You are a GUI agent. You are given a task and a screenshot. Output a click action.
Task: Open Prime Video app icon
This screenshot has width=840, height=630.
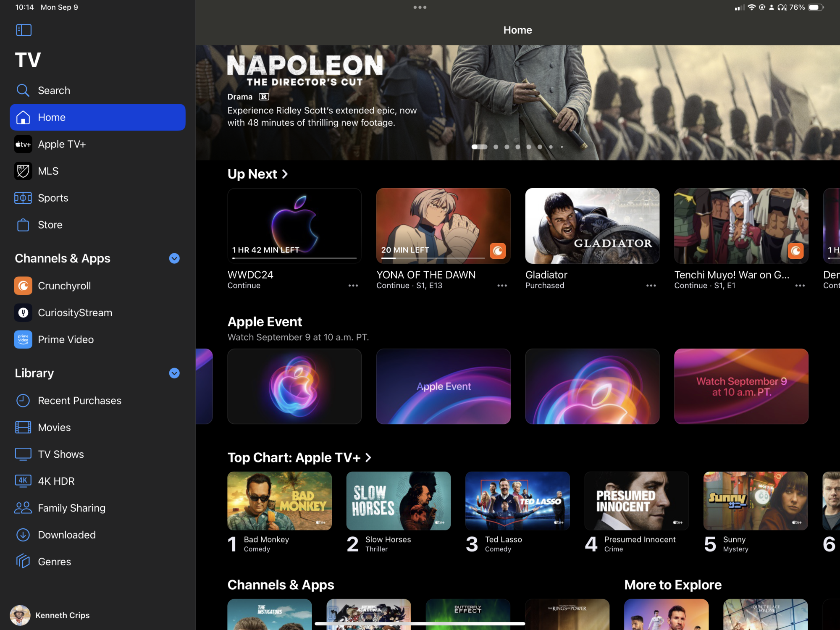(x=23, y=339)
